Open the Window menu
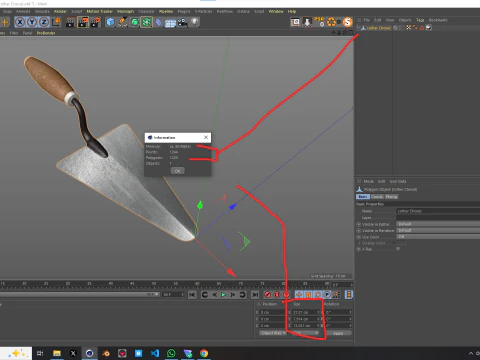The width and height of the screenshot is (480, 360). pyautogui.click(x=276, y=11)
